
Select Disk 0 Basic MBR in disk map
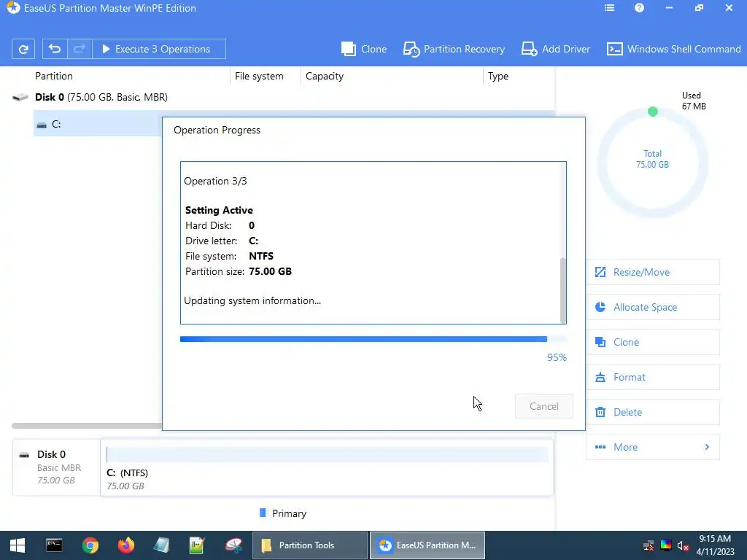click(56, 467)
